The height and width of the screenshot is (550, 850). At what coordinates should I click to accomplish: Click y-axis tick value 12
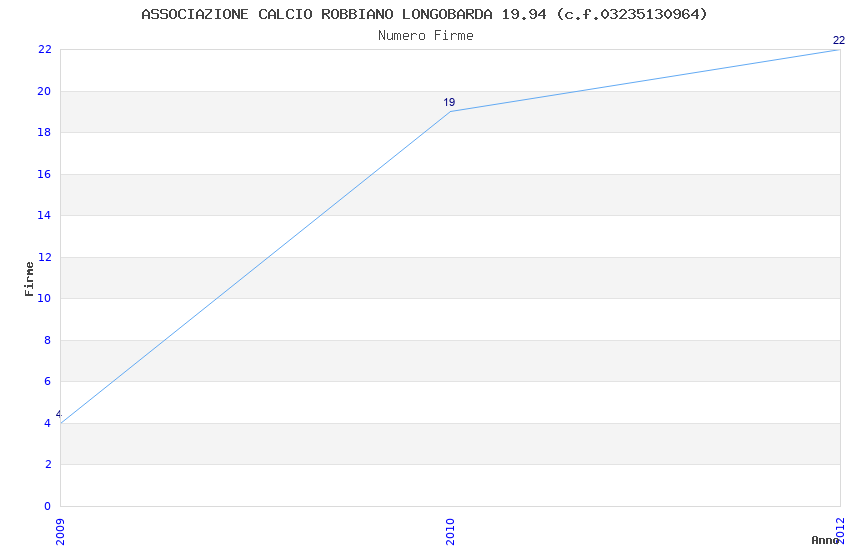[x=44, y=257]
